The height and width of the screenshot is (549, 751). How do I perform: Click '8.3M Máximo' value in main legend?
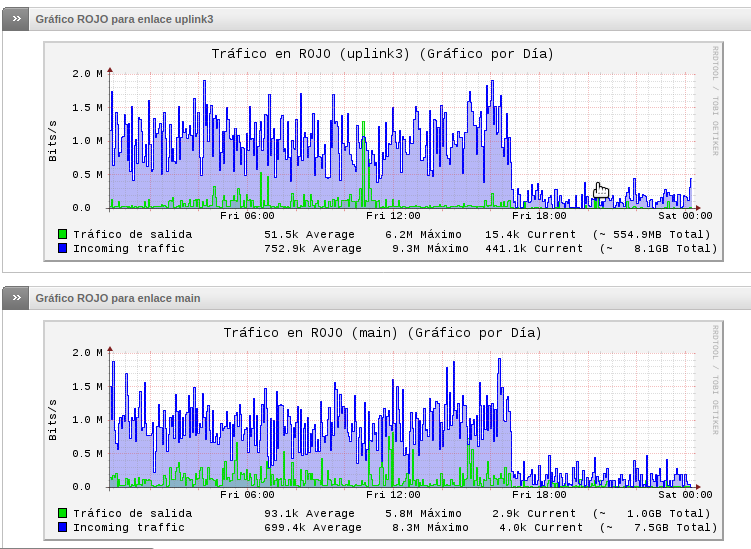(x=430, y=527)
